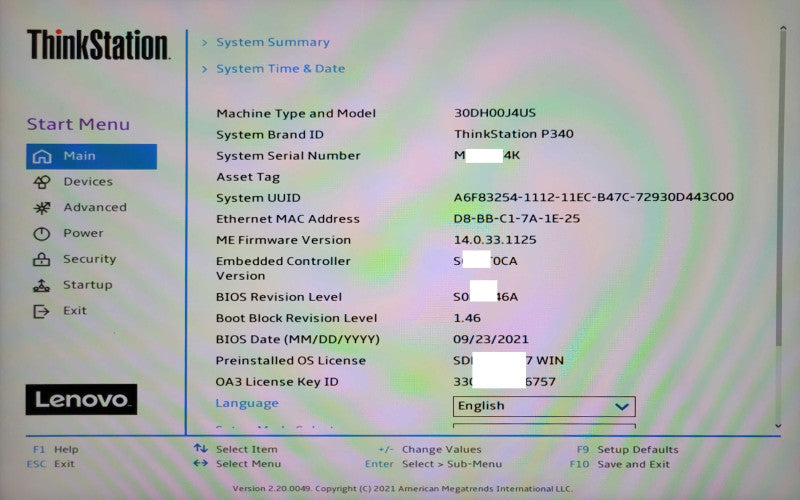The width and height of the screenshot is (800, 500).
Task: Click the Select Item arrows icon
Action: click(201, 448)
